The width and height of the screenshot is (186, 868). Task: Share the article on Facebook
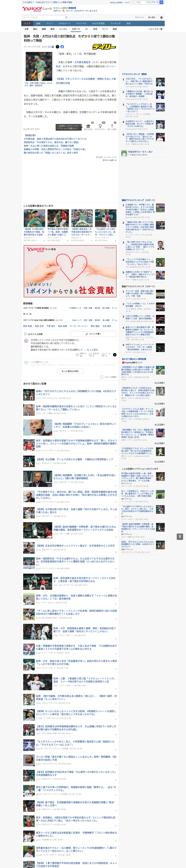62,47
